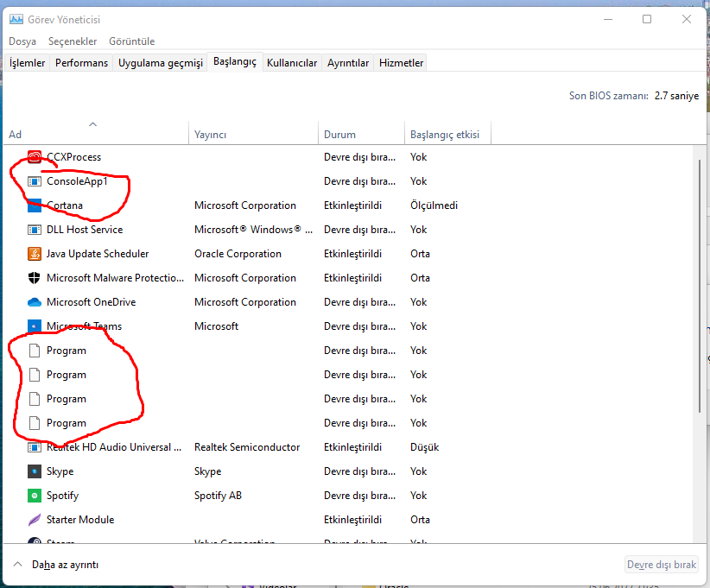710x588 pixels.
Task: Click Realtek Semiconductor publisher cell
Action: click(x=247, y=447)
